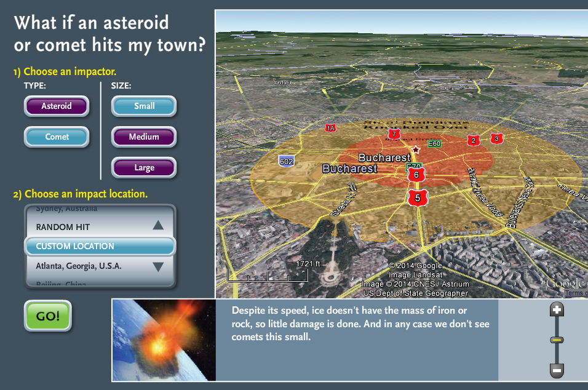Select Atlanta, Georgia, U.S.A. location

pyautogui.click(x=79, y=266)
